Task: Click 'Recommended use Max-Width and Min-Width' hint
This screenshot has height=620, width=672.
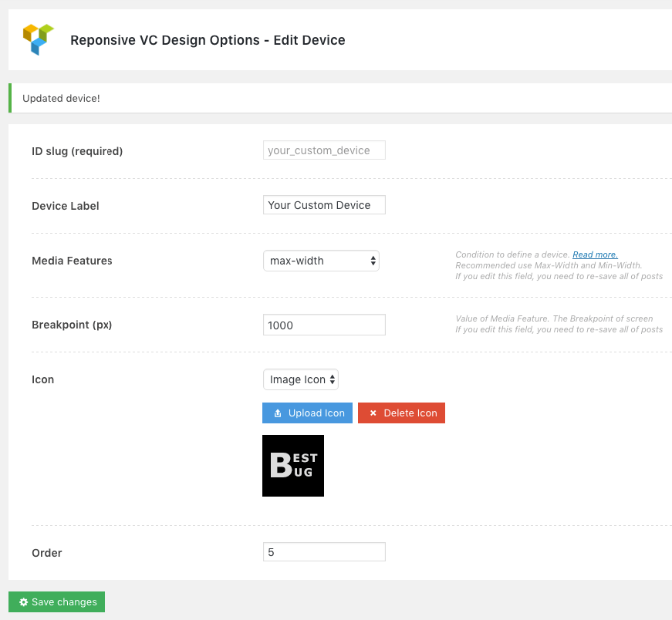Action: pyautogui.click(x=549, y=265)
